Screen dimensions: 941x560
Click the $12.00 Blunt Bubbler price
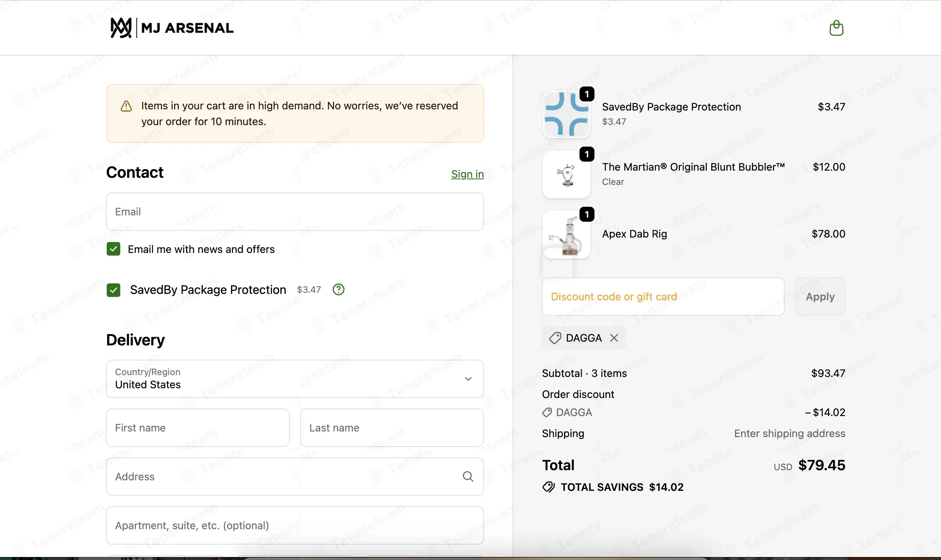[829, 167]
